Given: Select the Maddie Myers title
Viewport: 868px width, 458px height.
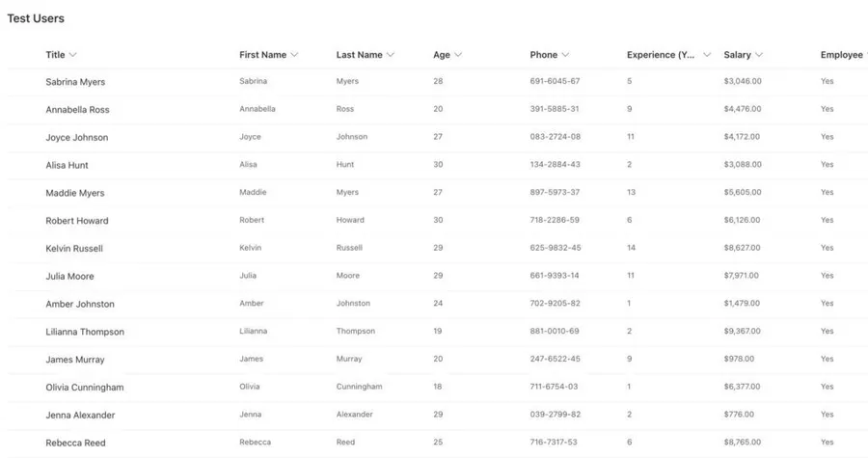Looking at the screenshot, I should pos(74,194).
